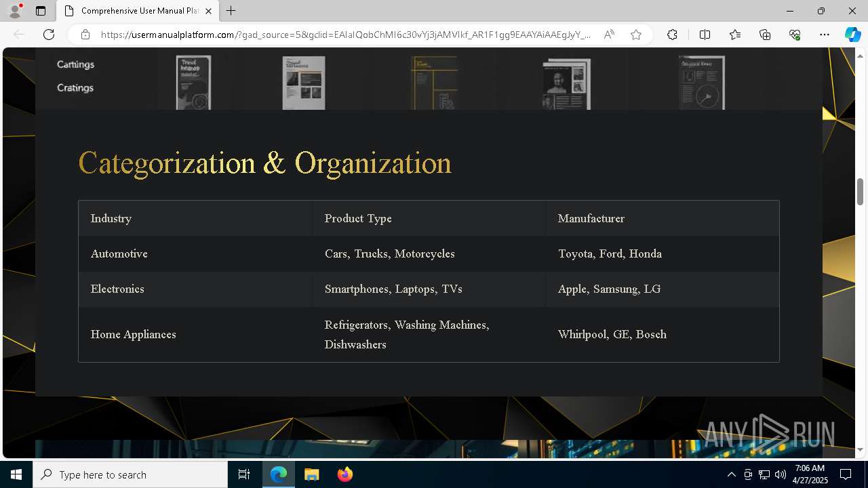
Task: Refresh the current page
Action: coord(49,35)
